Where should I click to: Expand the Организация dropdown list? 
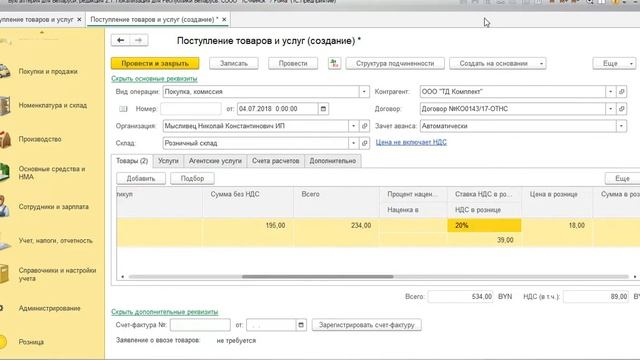tap(353, 126)
